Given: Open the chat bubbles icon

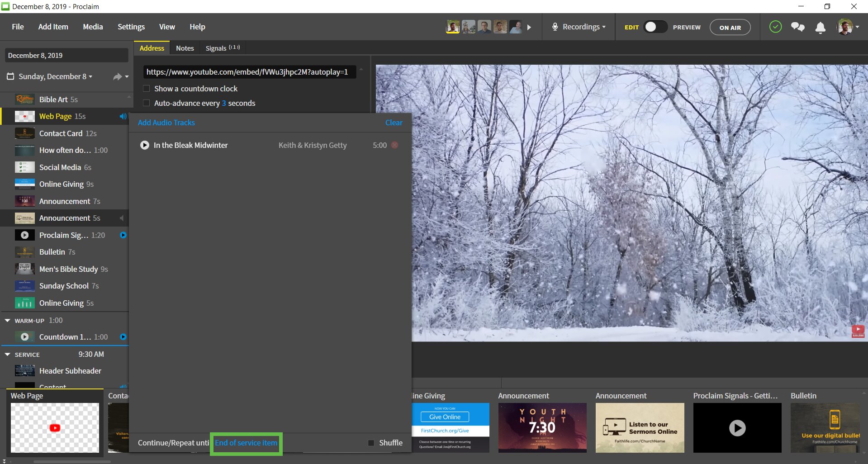Looking at the screenshot, I should (x=797, y=27).
